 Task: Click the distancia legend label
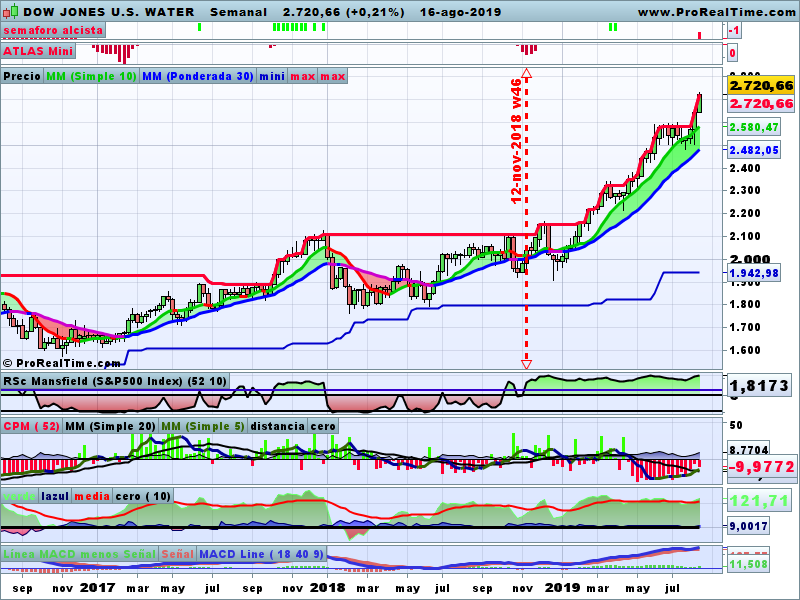tap(278, 427)
